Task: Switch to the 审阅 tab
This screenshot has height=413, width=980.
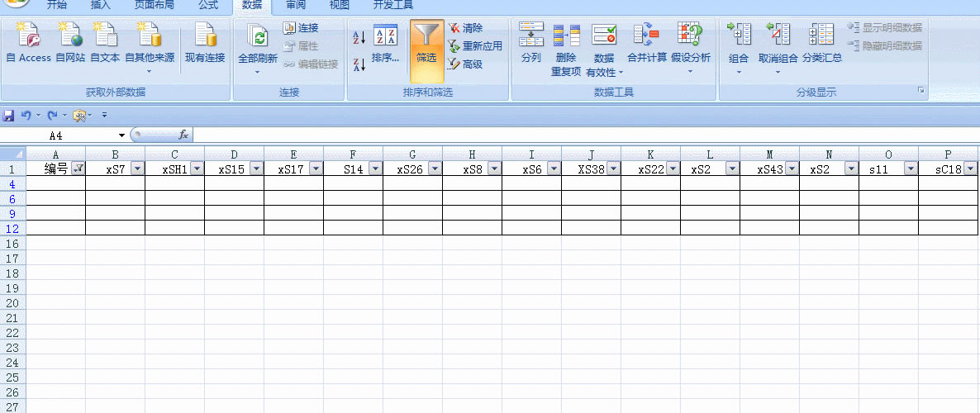Action: tap(296, 6)
